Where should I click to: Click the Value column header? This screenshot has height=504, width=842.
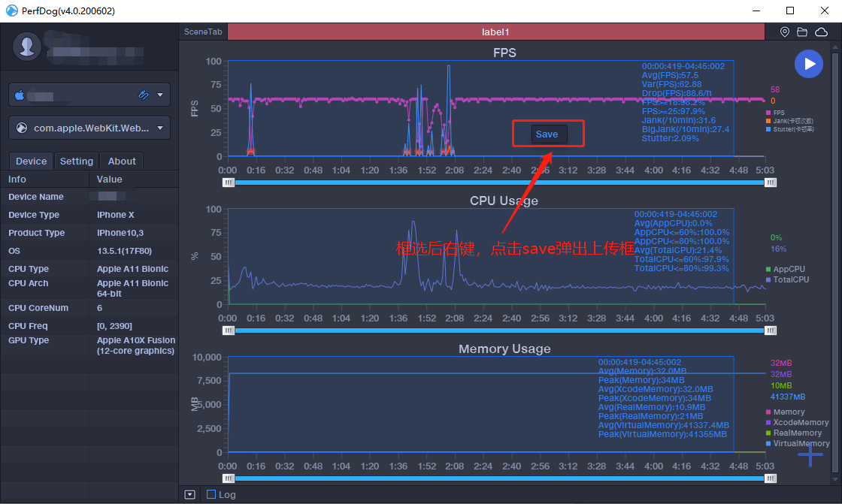110,180
